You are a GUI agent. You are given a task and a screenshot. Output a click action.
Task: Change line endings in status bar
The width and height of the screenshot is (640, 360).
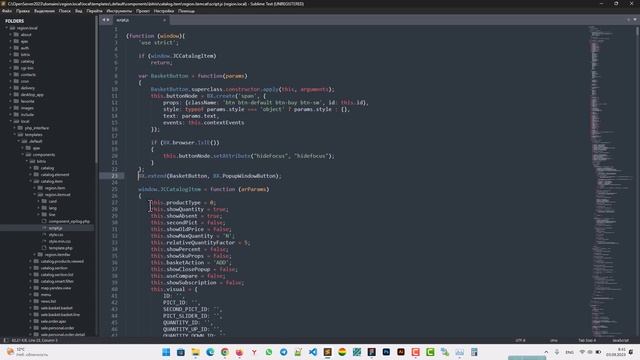[x=554, y=340]
